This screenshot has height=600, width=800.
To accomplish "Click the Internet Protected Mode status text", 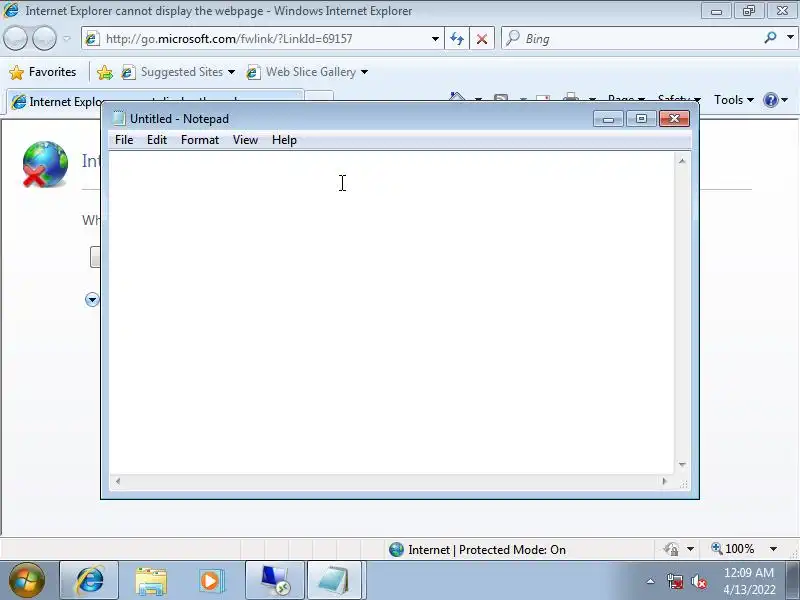I will (487, 549).
